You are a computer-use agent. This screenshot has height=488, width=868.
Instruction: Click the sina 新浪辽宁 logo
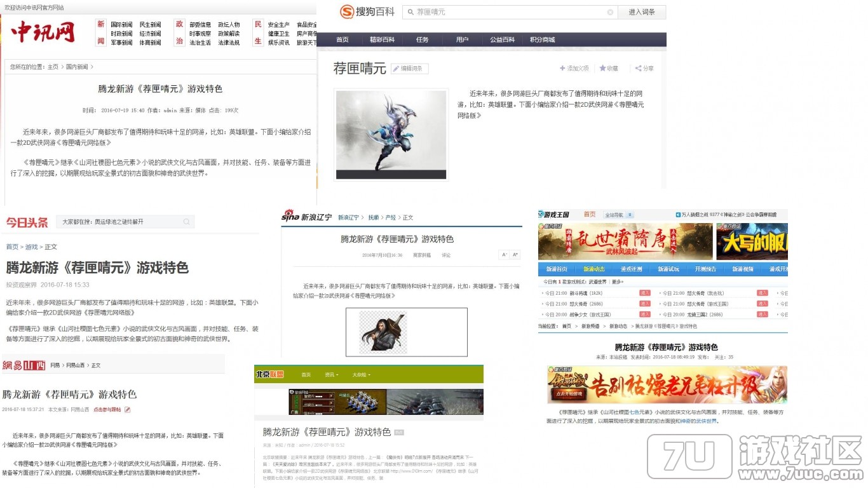click(306, 217)
